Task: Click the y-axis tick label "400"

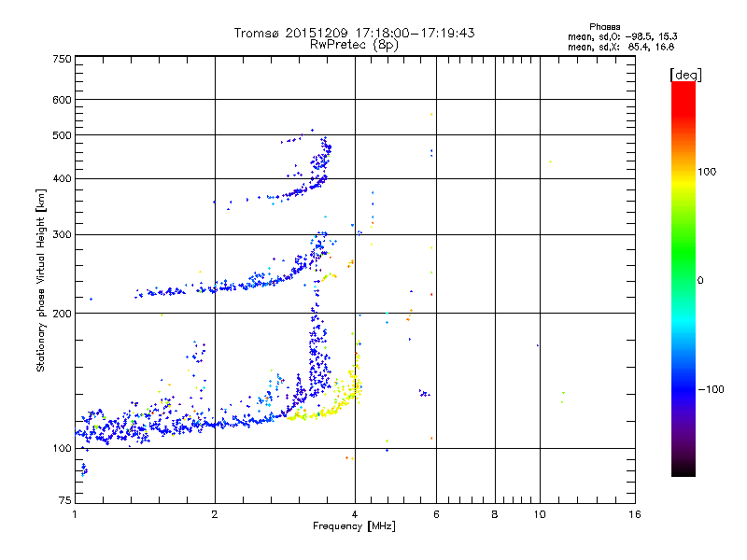Action: pyautogui.click(x=62, y=179)
